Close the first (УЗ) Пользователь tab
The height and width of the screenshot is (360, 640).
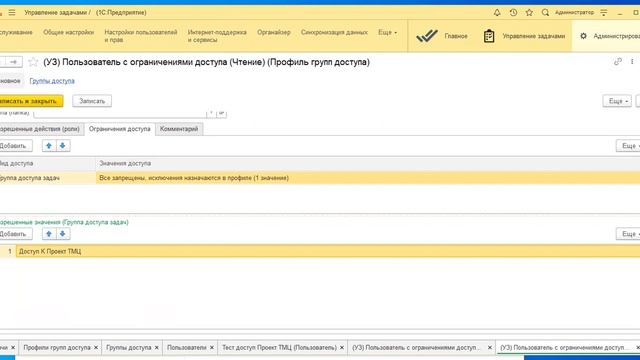pyautogui.click(x=489, y=347)
